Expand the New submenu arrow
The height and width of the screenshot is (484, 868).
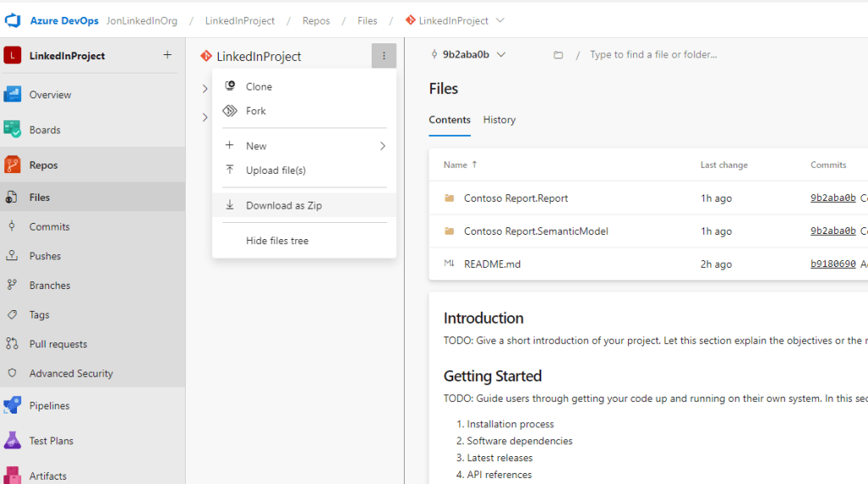[382, 146]
